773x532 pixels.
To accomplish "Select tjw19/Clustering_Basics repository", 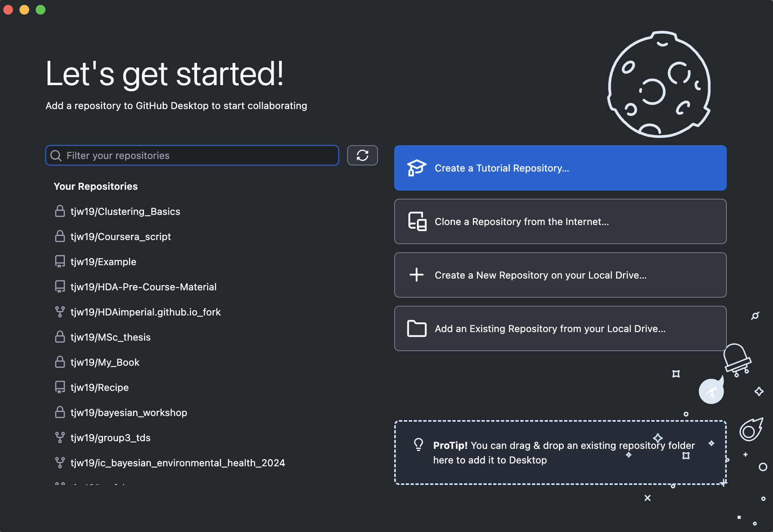I will [x=212, y=211].
